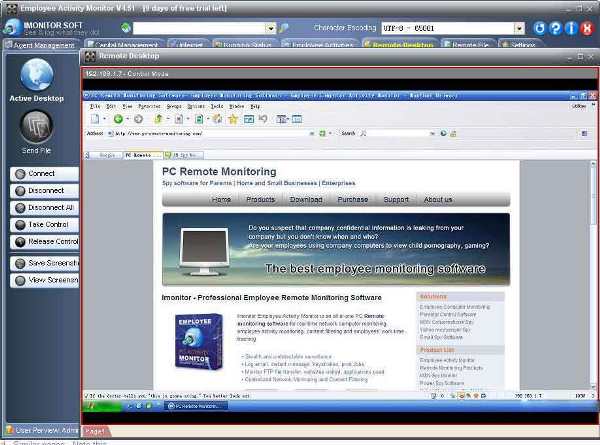Switch to the Internet tab

[x=188, y=44]
